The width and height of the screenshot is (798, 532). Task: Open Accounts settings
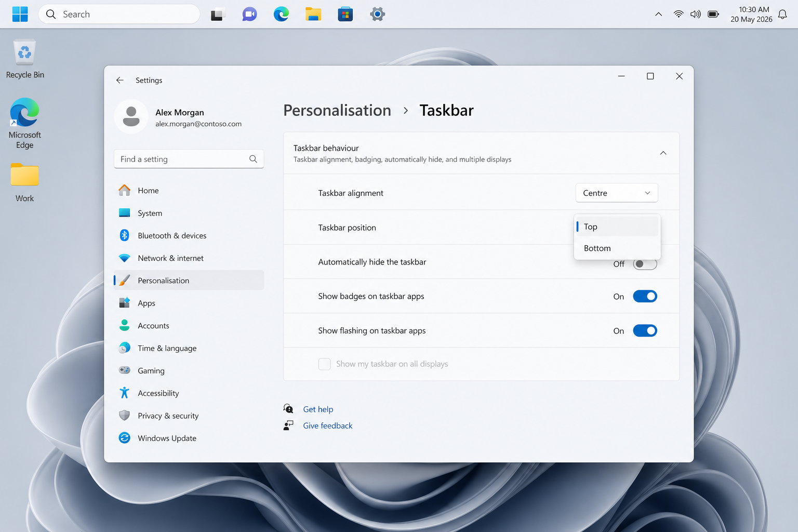pos(189,326)
